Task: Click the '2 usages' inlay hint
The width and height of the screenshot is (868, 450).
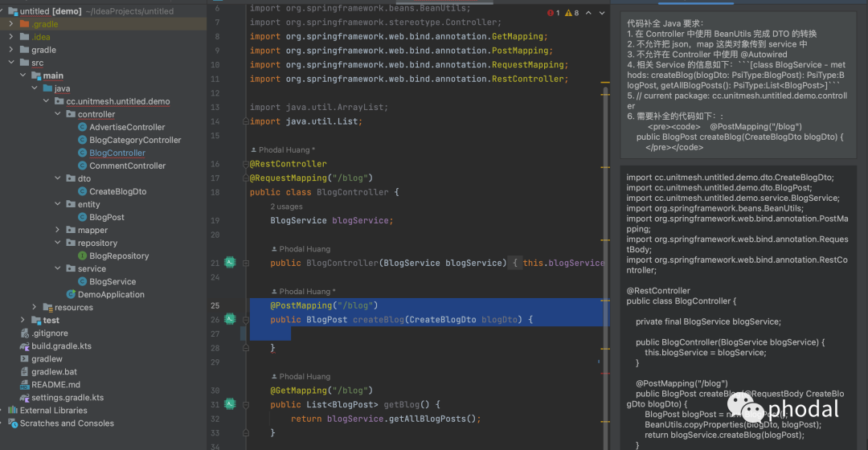Action: tap(286, 207)
